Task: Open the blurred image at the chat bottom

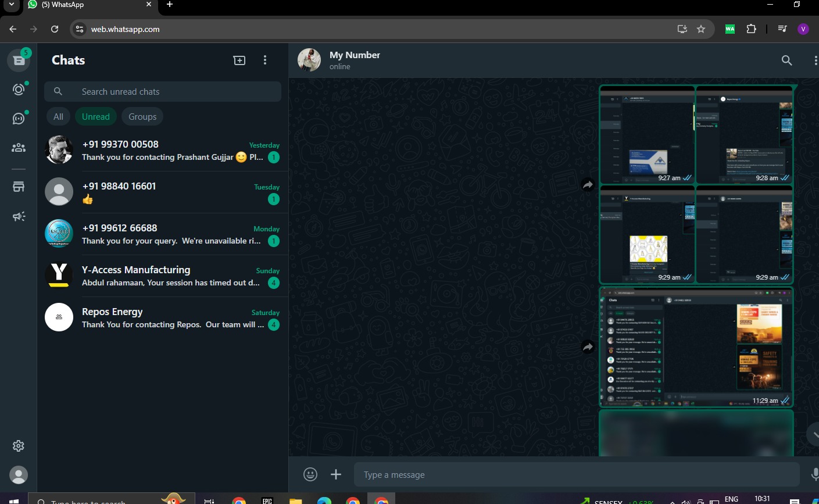Action: (696, 433)
